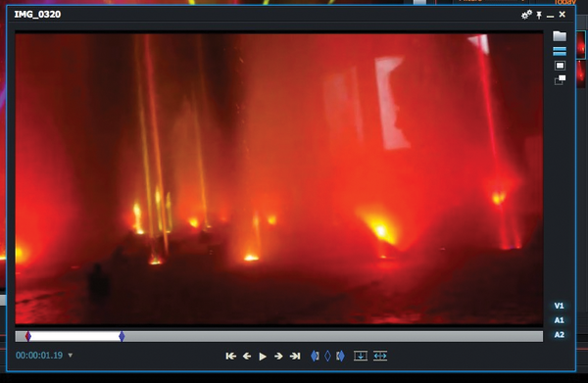
Task: Select the red thumbnail in the background panel
Action: click(580, 45)
